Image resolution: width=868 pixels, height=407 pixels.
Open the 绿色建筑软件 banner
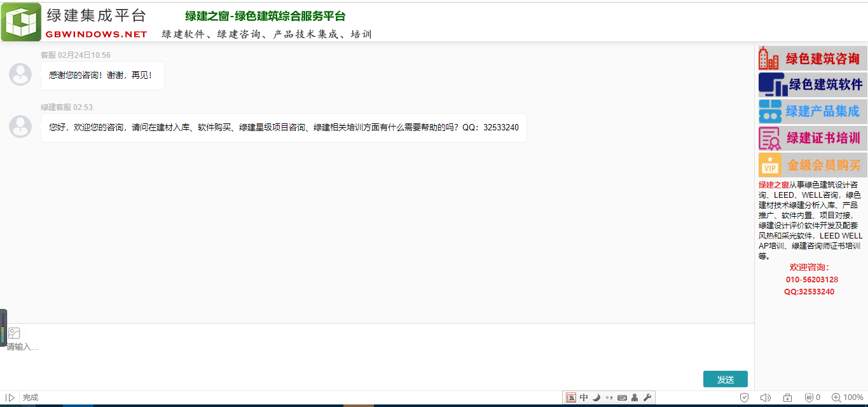pos(812,85)
